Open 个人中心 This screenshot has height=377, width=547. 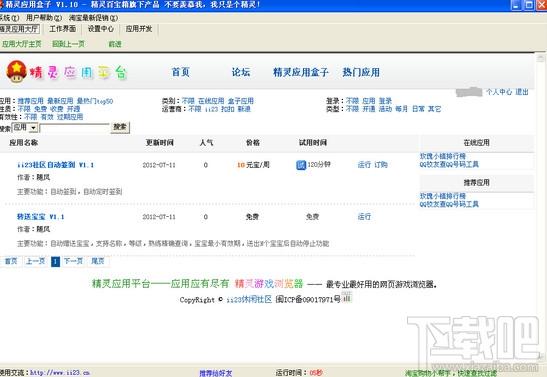(x=499, y=92)
